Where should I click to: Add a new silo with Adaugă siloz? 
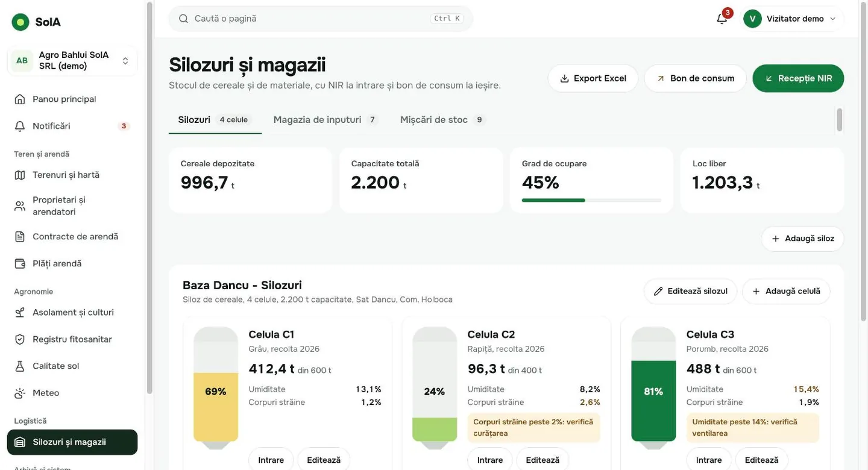pos(803,239)
